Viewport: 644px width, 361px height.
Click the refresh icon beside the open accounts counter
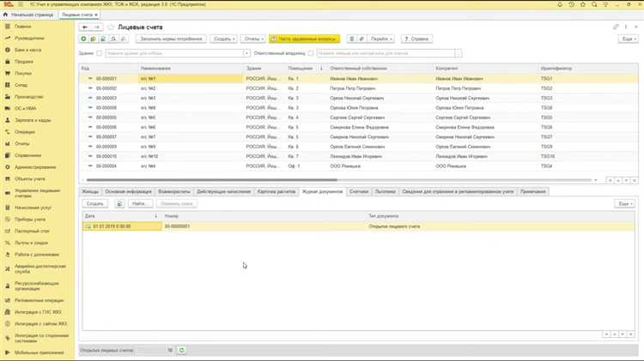181,350
